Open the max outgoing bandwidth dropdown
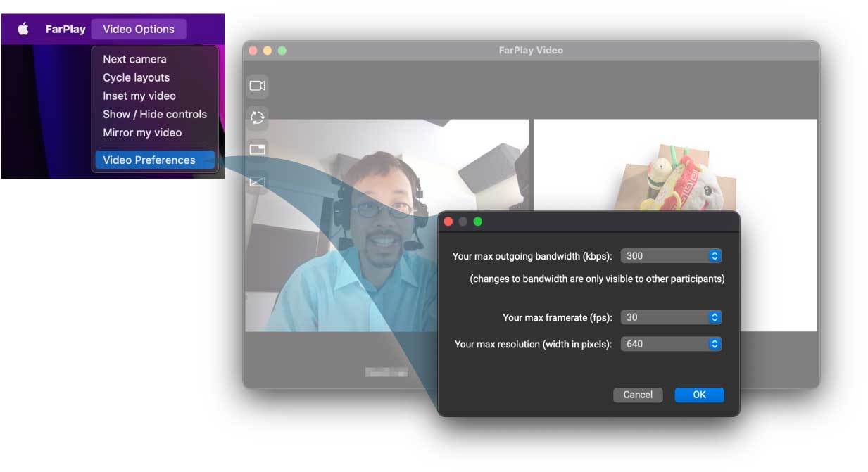 [671, 256]
